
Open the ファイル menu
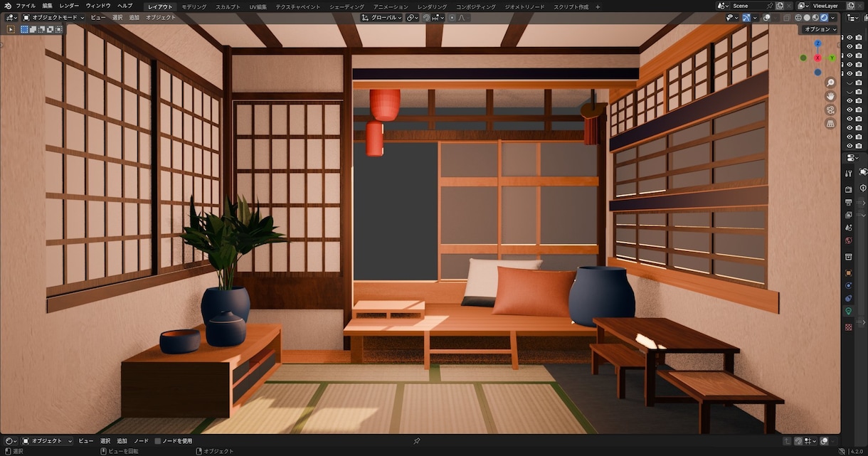[x=26, y=6]
